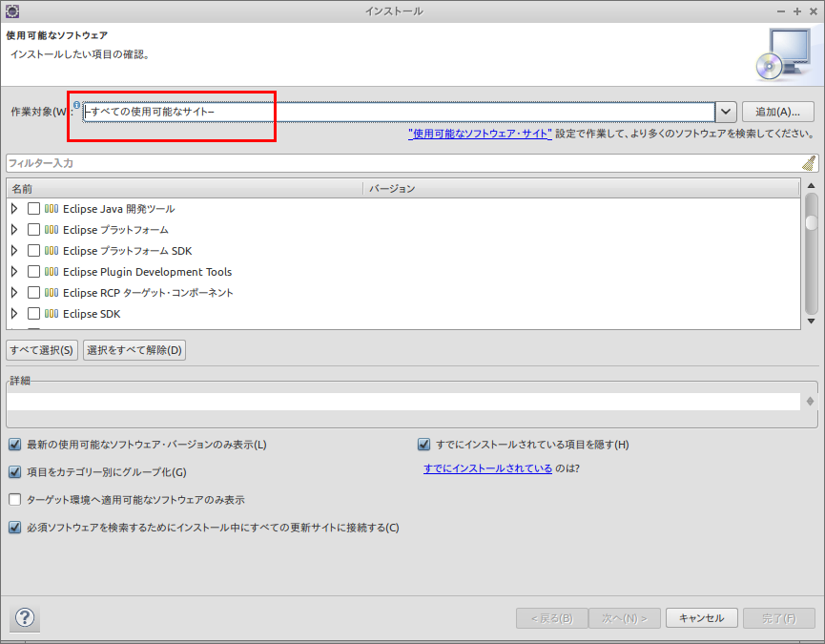
Task: Disable すでにインストールされている項目を隠す option
Action: click(x=424, y=445)
